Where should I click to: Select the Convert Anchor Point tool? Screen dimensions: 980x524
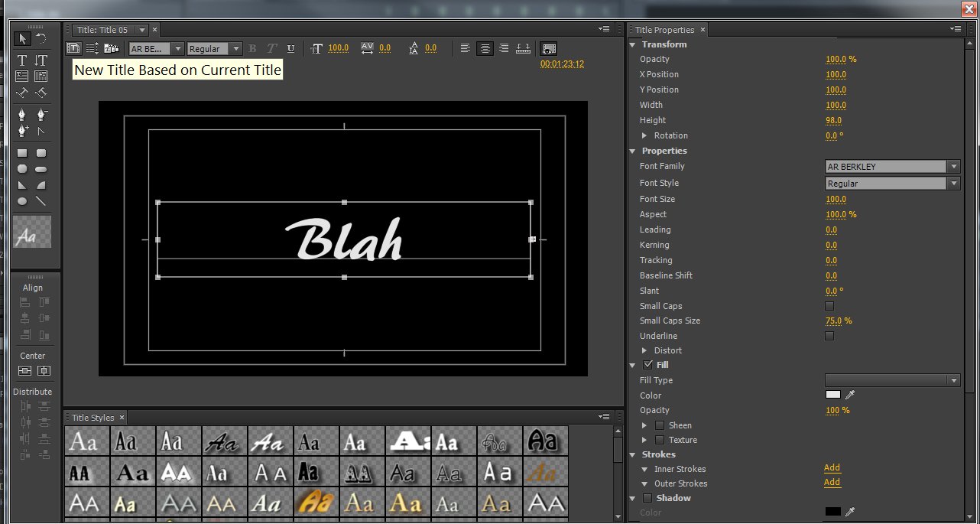[x=41, y=131]
